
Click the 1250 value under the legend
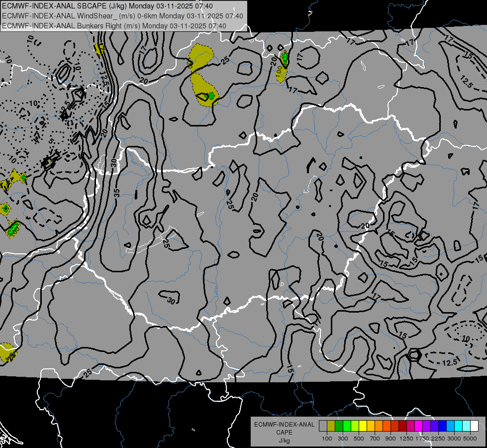406,439
